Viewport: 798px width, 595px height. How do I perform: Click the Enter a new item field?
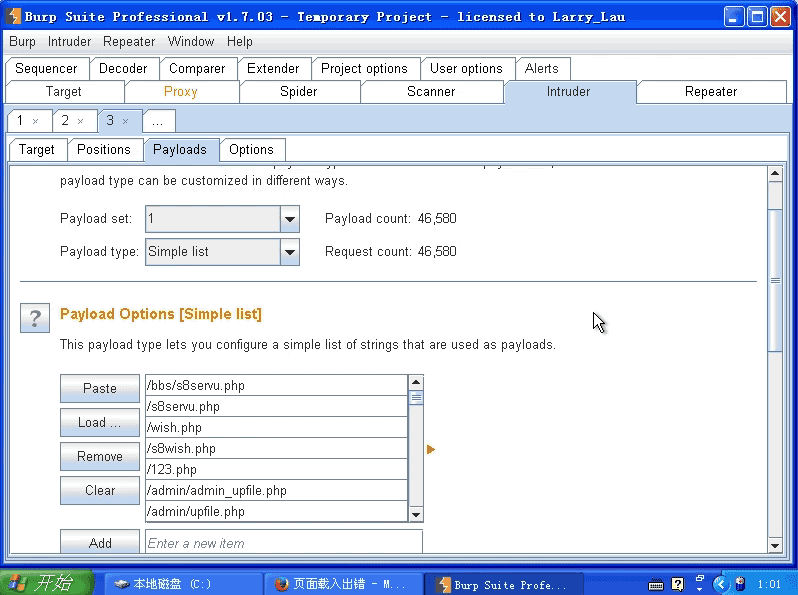[x=284, y=542]
